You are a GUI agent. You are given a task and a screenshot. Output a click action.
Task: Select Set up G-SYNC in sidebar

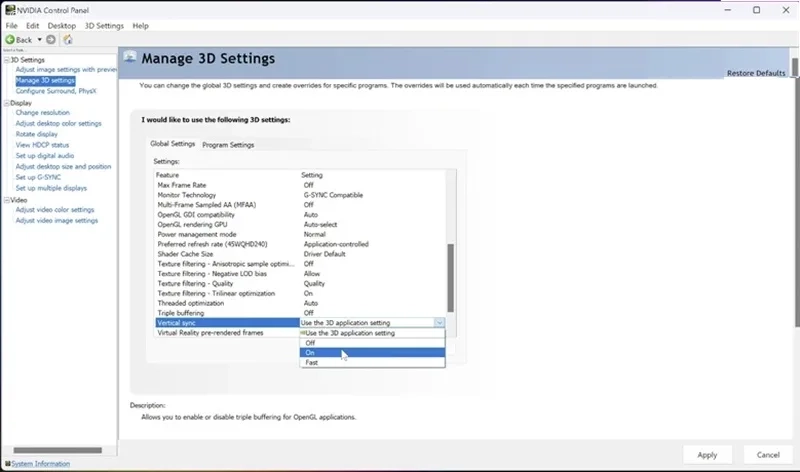(38, 177)
